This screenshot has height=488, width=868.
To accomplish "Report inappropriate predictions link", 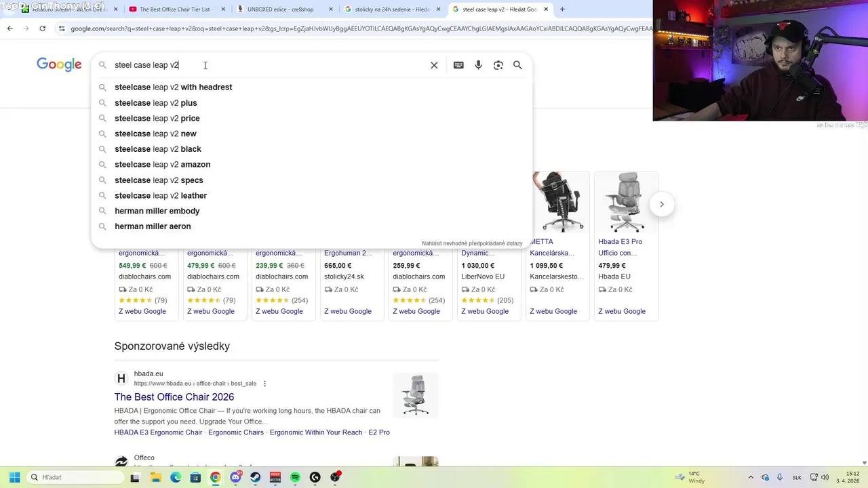I will pos(472,243).
